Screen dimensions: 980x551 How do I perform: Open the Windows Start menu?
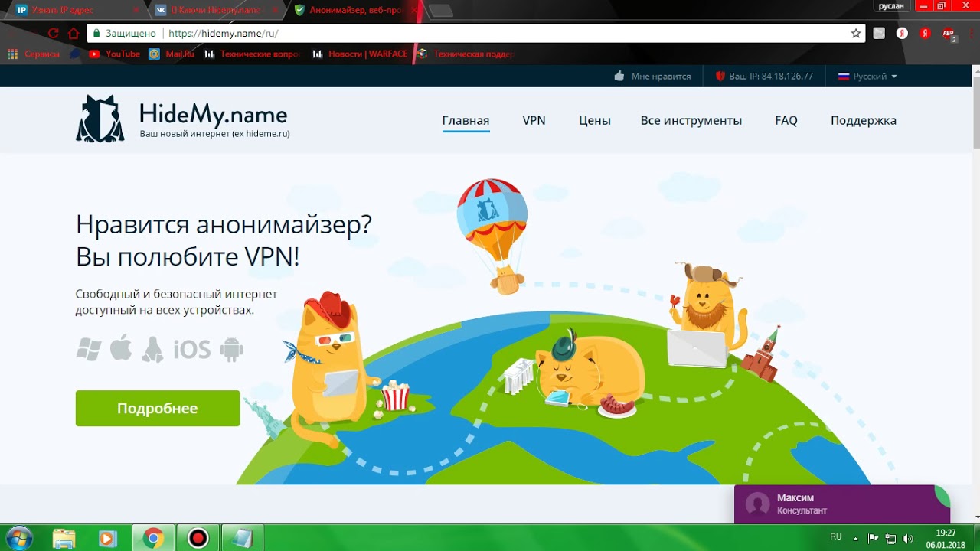pyautogui.click(x=18, y=538)
